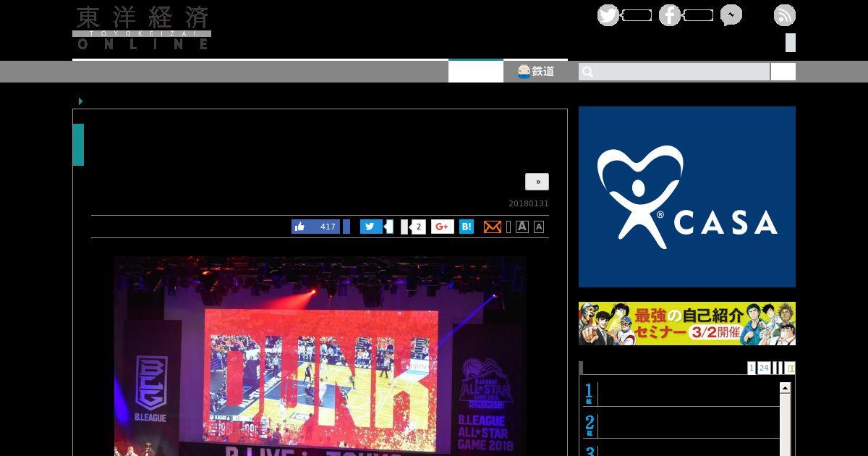Open the Facebook icon in header
The width and height of the screenshot is (868, 456).
click(x=670, y=15)
